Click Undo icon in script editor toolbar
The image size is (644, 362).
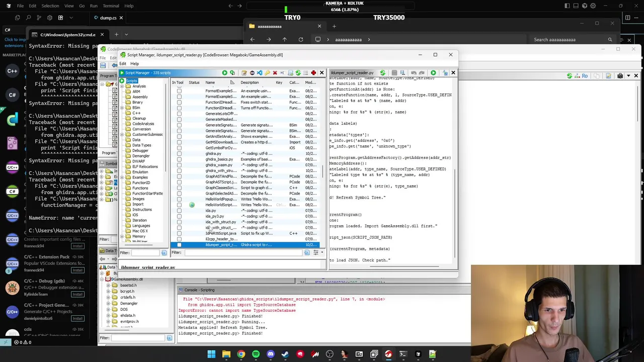pyautogui.click(x=414, y=73)
